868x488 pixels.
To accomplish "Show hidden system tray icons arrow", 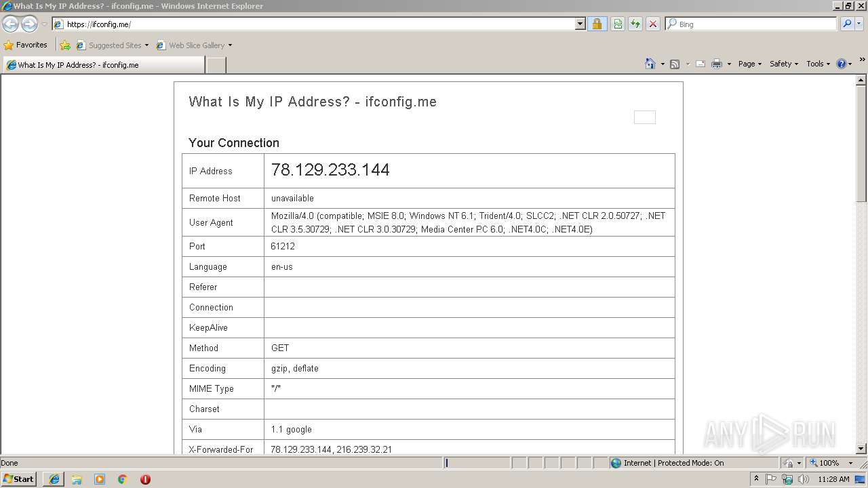I will [757, 479].
